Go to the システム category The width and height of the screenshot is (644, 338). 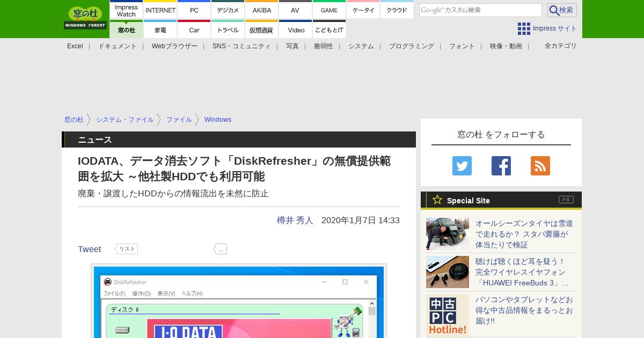pyautogui.click(x=361, y=46)
